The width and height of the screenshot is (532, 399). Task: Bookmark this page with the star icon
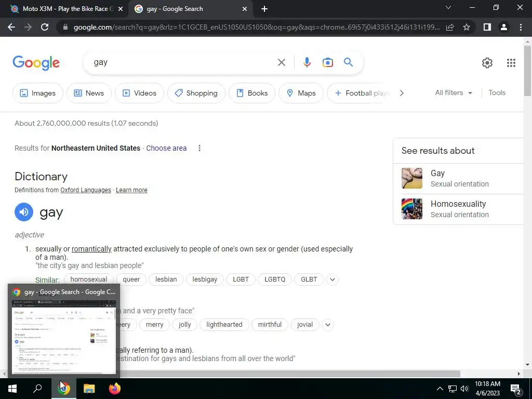click(x=467, y=27)
